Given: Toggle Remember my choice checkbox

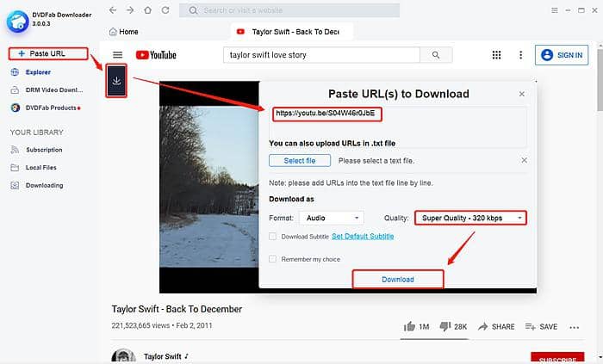Looking at the screenshot, I should [273, 259].
